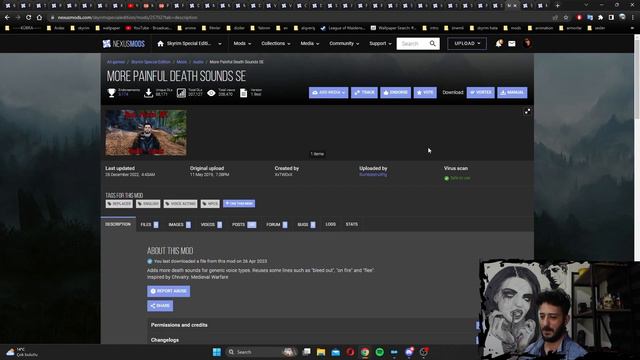Switch to the Forum tab
Screen dimensions: 640x360
pos(277,224)
